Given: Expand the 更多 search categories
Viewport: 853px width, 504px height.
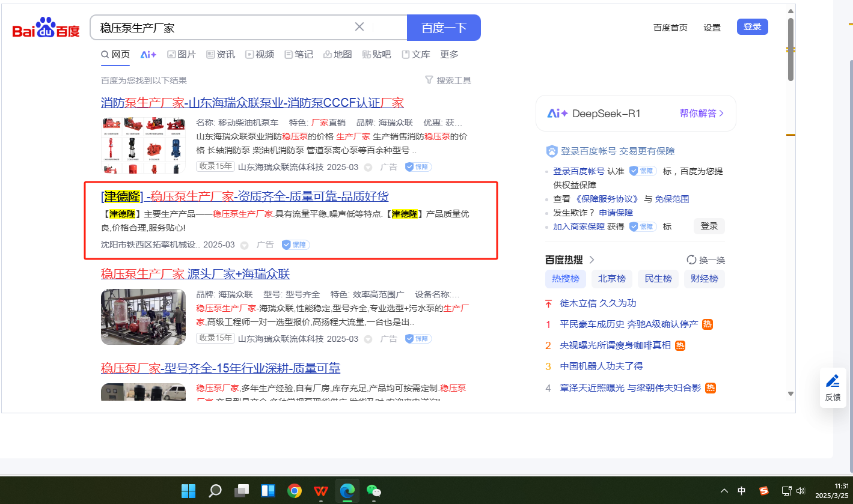Looking at the screenshot, I should [449, 55].
